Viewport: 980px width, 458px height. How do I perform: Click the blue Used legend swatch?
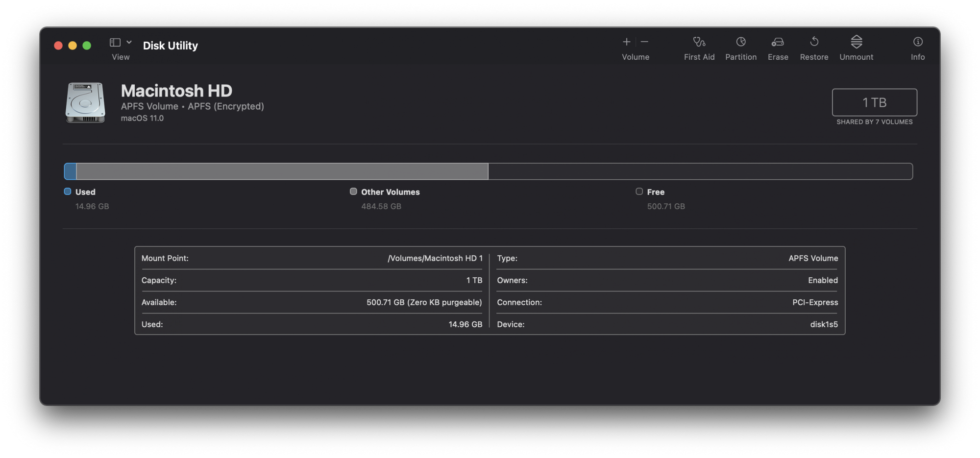[68, 192]
